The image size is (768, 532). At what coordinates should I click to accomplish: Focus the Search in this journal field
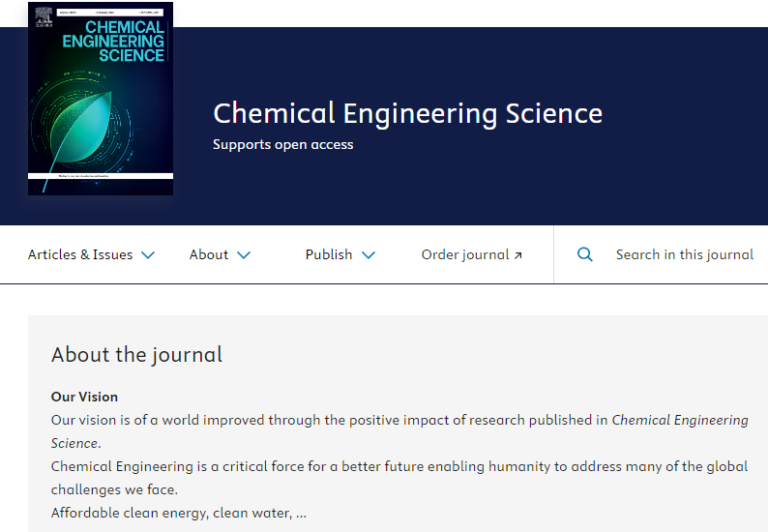[x=684, y=254]
